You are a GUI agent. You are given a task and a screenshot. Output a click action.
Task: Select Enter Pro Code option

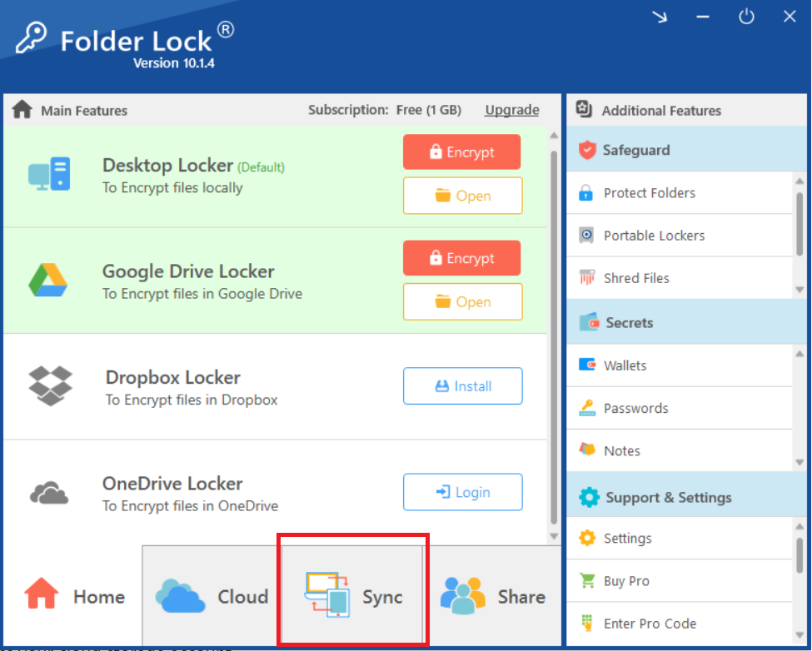tap(680, 623)
